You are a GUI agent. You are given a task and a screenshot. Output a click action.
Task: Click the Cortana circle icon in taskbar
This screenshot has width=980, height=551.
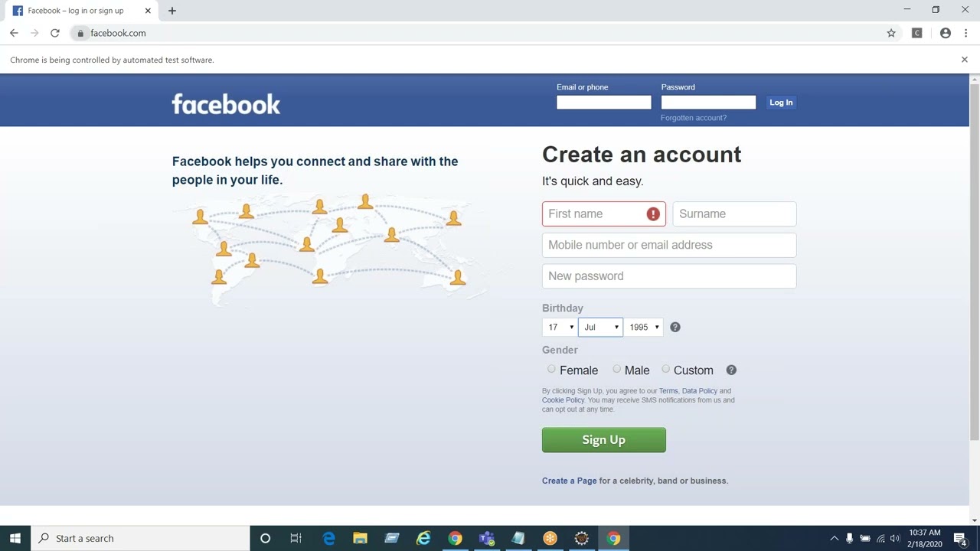pos(265,538)
